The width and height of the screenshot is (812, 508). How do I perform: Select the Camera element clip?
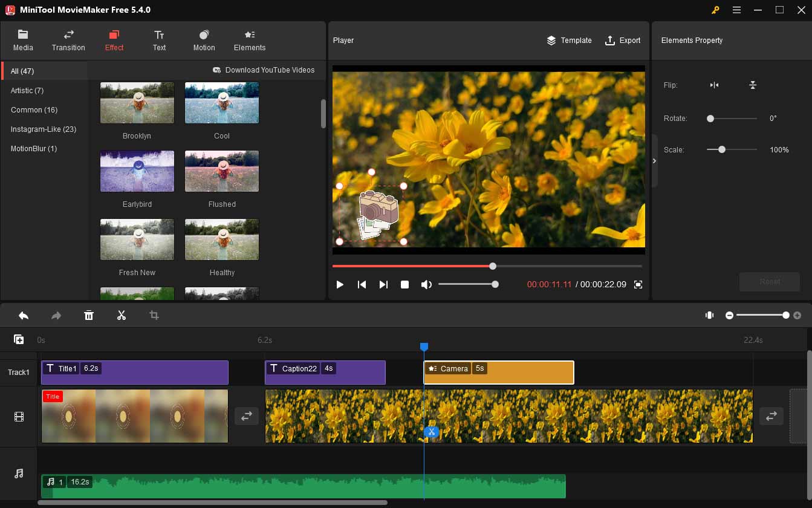point(499,373)
